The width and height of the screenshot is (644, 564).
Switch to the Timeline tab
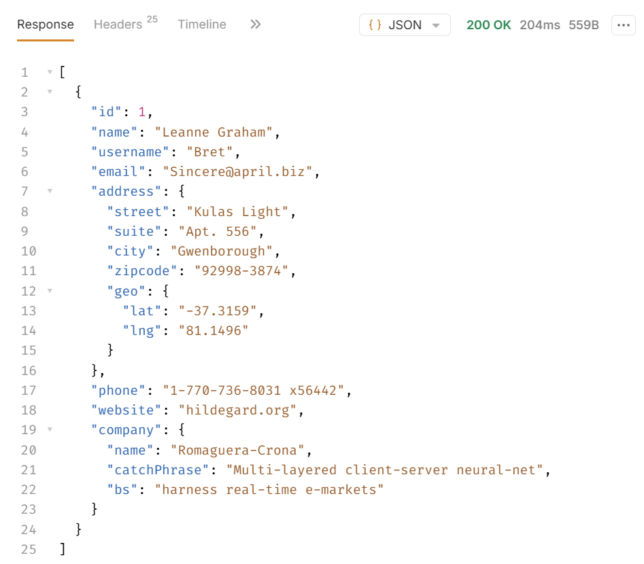[x=202, y=25]
